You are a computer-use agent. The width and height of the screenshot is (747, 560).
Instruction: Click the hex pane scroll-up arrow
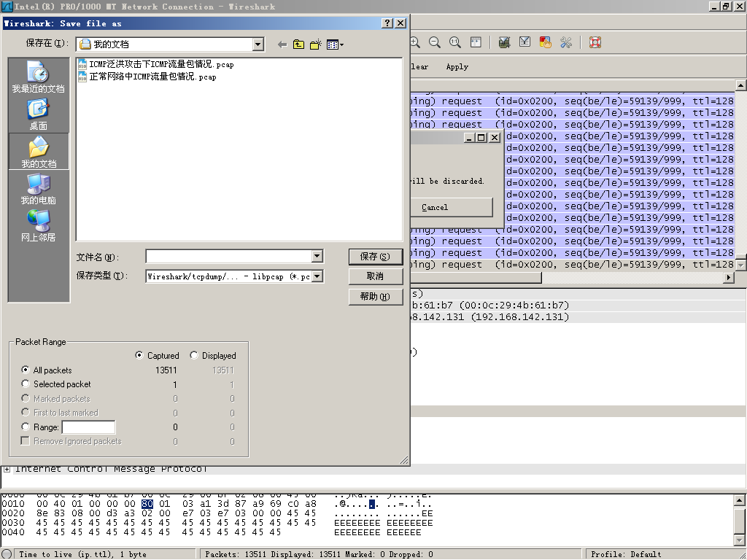740,500
